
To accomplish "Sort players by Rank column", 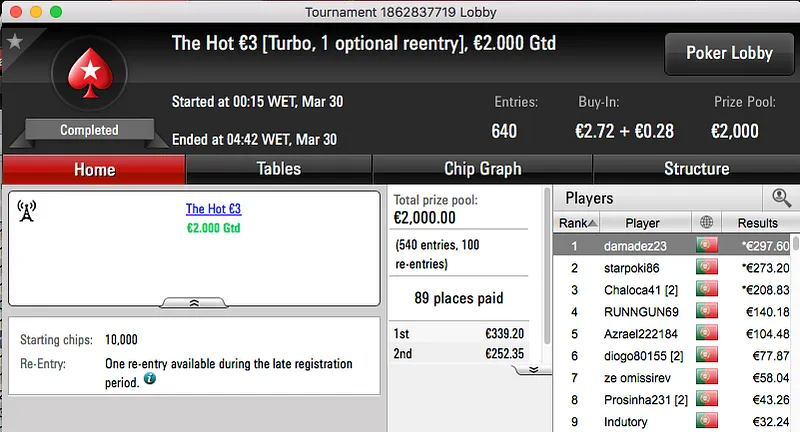I will pos(579,223).
